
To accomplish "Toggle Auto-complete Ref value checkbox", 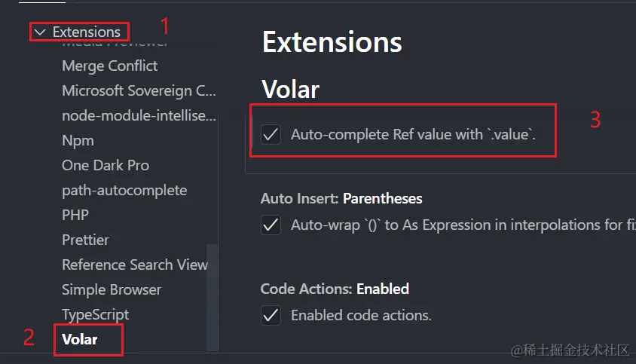I will [x=271, y=135].
